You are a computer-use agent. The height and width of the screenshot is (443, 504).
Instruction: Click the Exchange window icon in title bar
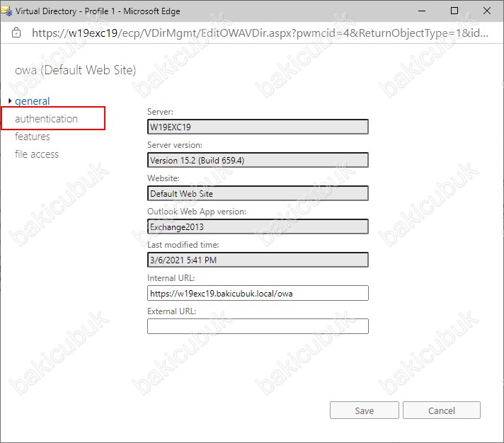(7, 11)
